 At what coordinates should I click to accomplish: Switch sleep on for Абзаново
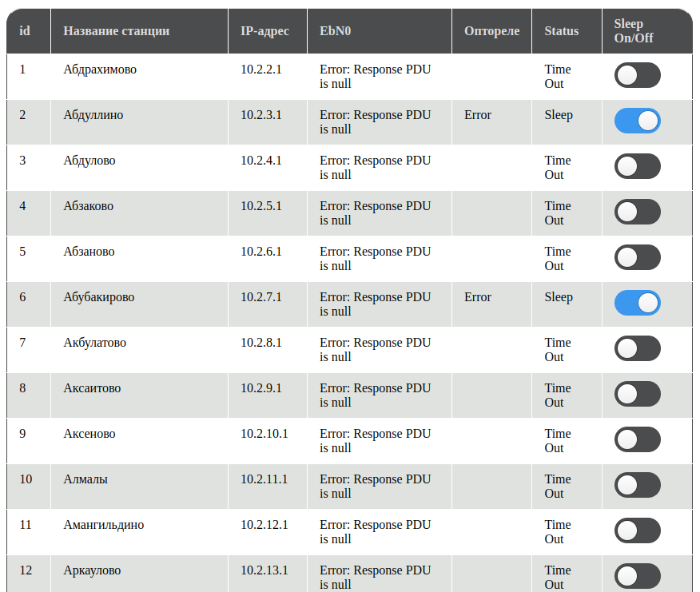(x=637, y=257)
